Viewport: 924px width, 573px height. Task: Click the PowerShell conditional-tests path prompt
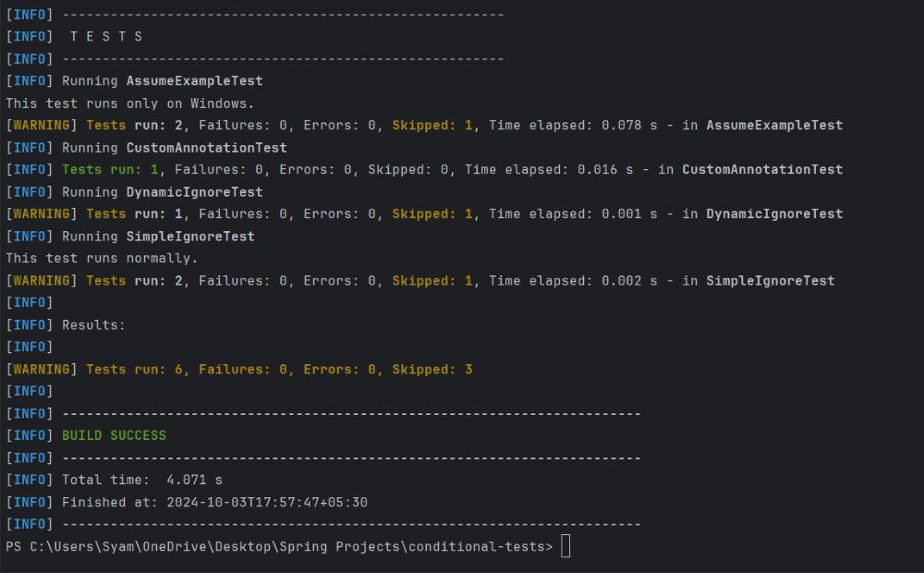279,546
